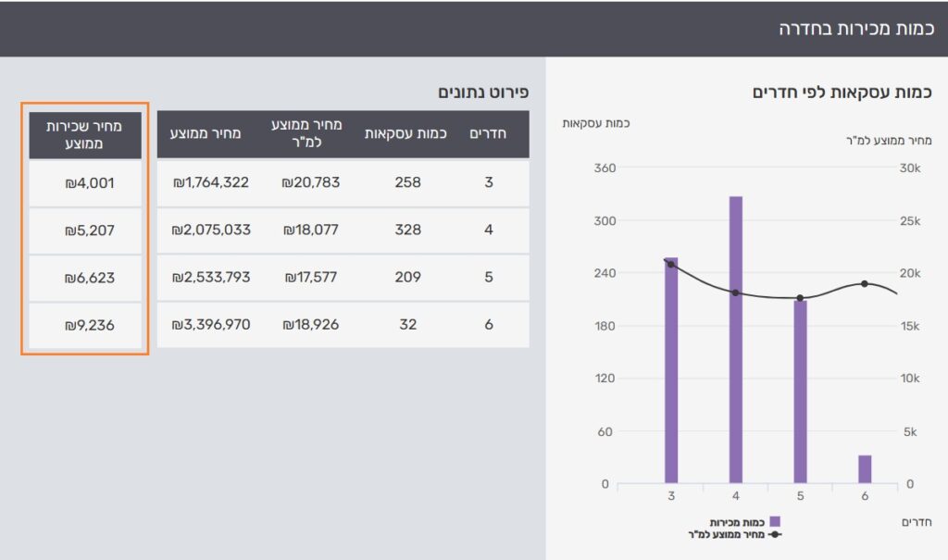Select the ₪17,577 price per meter cell
Screen dimensions: 948x560
(x=311, y=277)
